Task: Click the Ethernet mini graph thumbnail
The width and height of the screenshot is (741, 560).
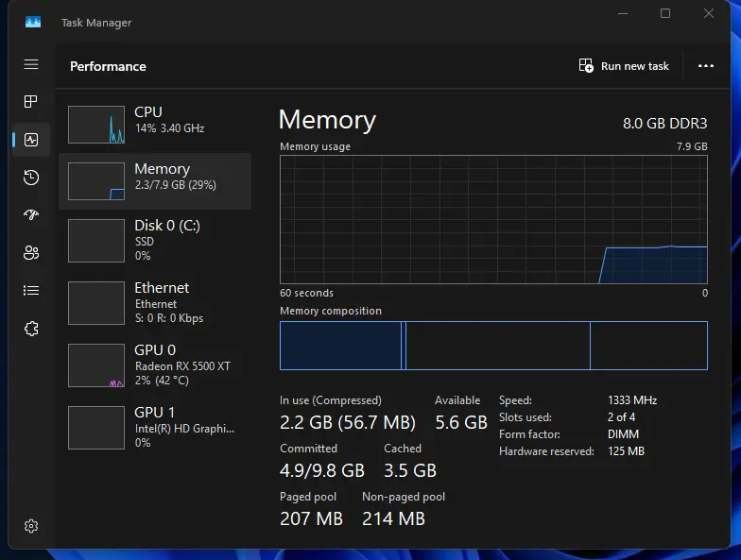Action: (x=96, y=303)
